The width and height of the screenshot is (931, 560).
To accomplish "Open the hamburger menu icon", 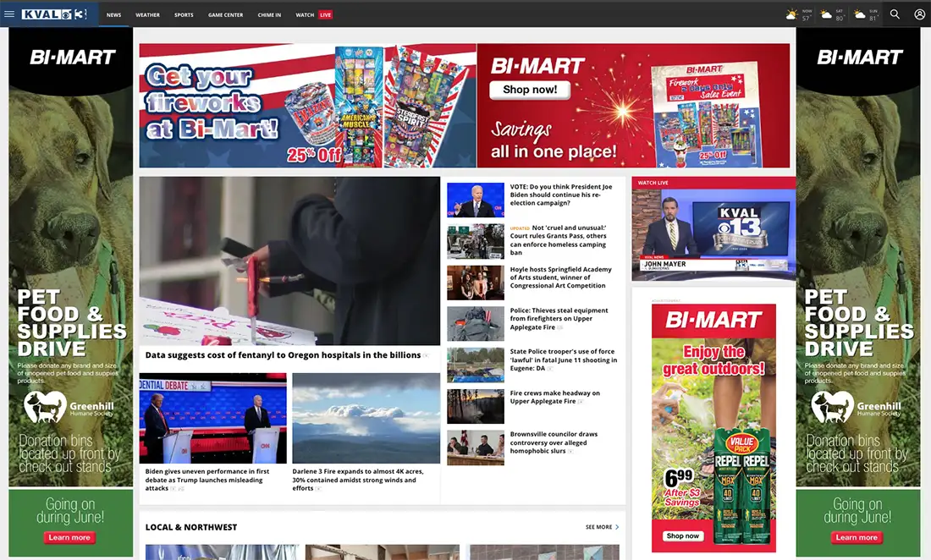I will coord(9,14).
